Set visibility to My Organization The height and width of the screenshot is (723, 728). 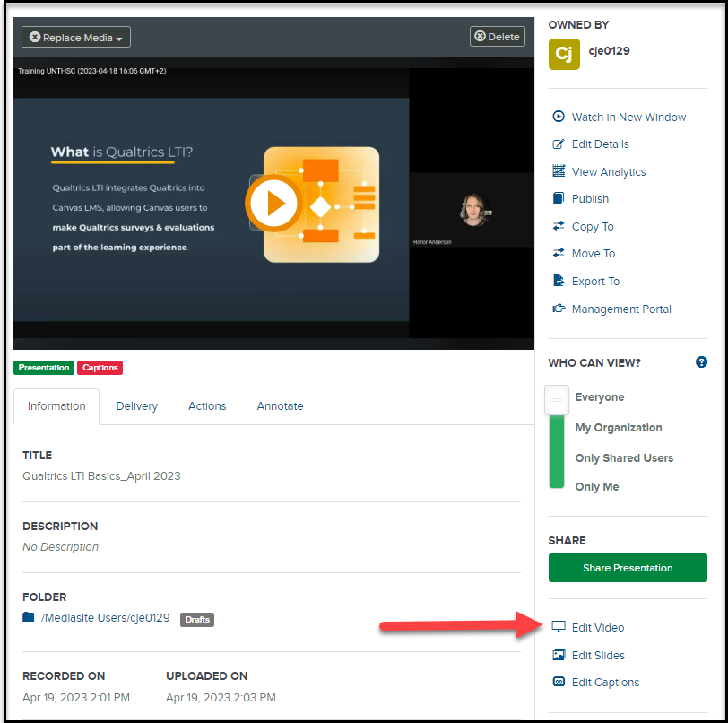[619, 428]
